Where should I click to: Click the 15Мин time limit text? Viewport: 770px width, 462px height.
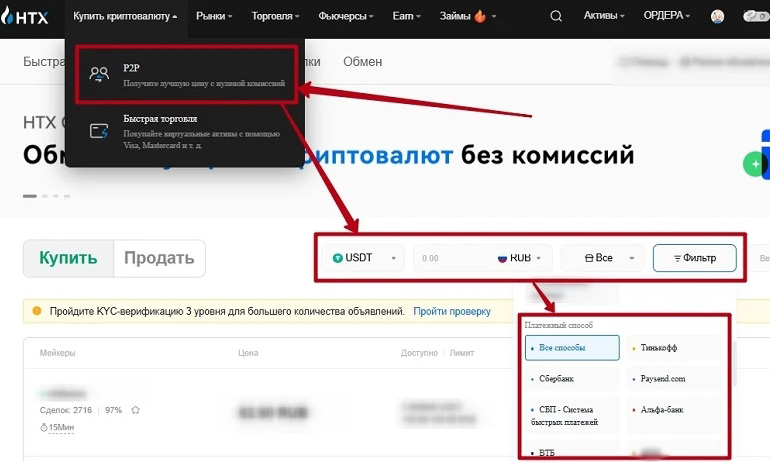click(61, 428)
